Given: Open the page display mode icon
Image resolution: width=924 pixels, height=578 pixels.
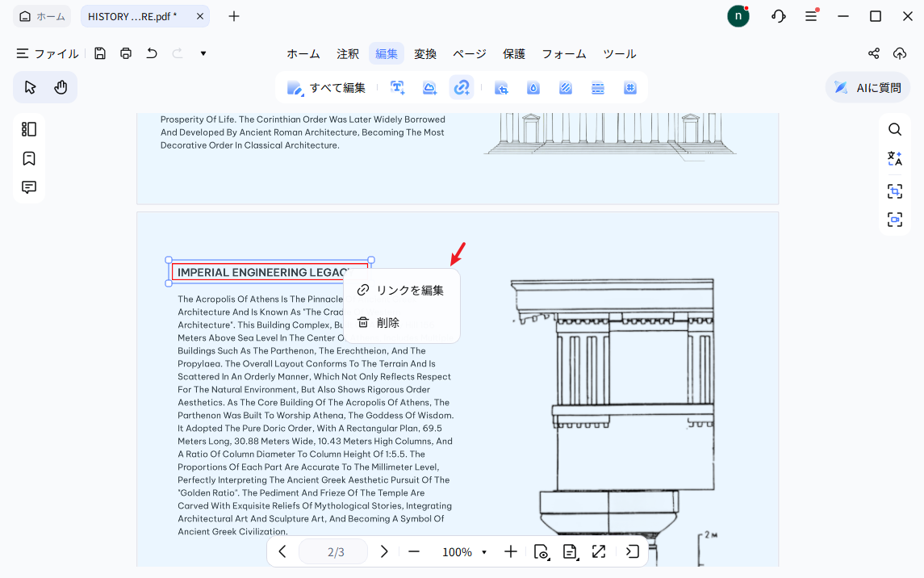Looking at the screenshot, I should click(570, 552).
